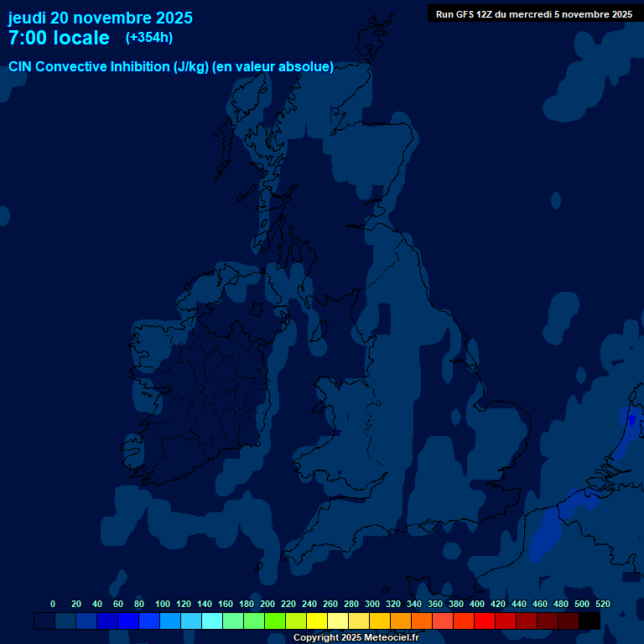This screenshot has width=644, height=644.
Task: Click the legend value '140'
Action: pyautogui.click(x=205, y=604)
